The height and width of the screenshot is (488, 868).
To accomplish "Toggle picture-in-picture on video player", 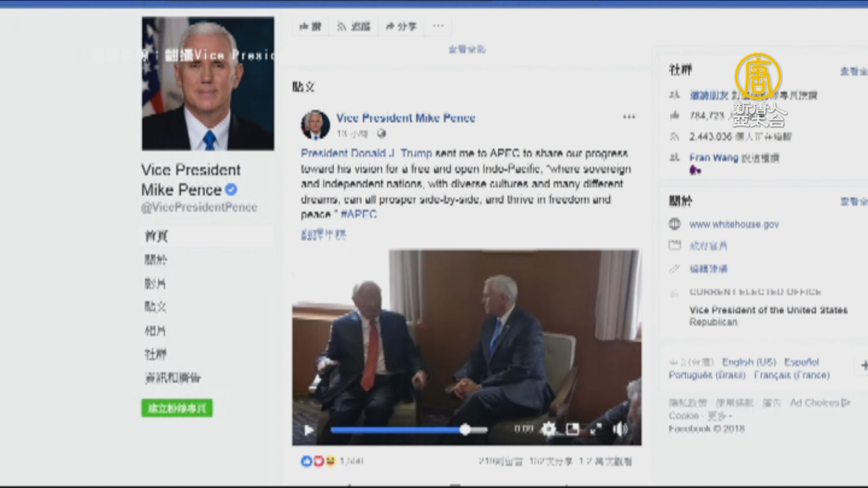I will 572,429.
